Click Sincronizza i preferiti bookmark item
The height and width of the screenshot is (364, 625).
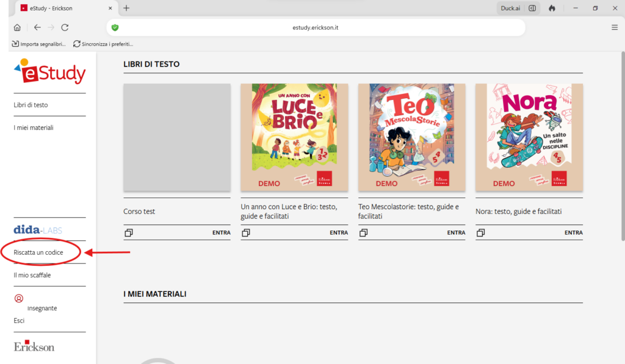103,44
